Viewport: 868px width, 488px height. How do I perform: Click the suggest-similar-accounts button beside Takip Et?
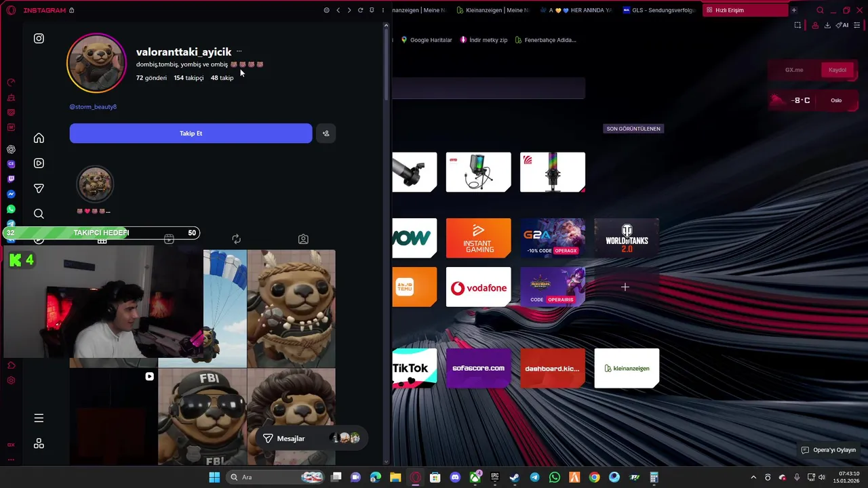(x=325, y=134)
